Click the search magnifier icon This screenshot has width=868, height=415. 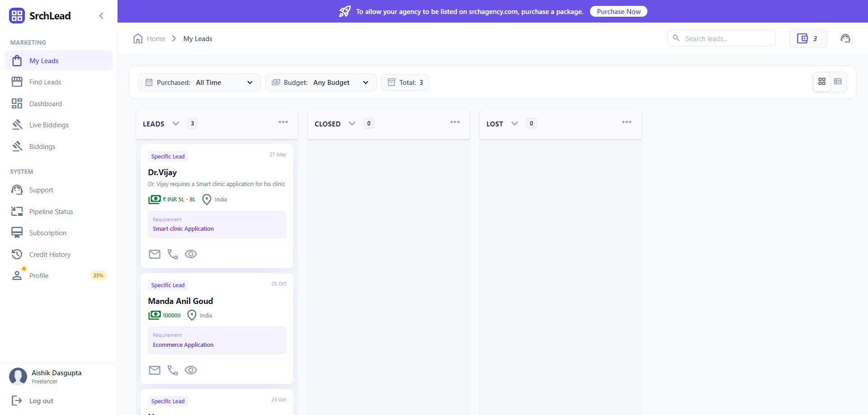(676, 38)
